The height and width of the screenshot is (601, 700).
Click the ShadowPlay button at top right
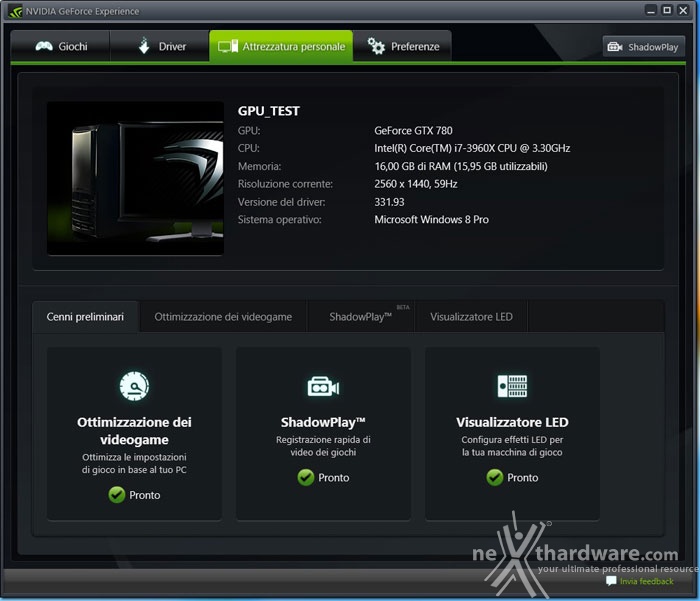pyautogui.click(x=643, y=46)
